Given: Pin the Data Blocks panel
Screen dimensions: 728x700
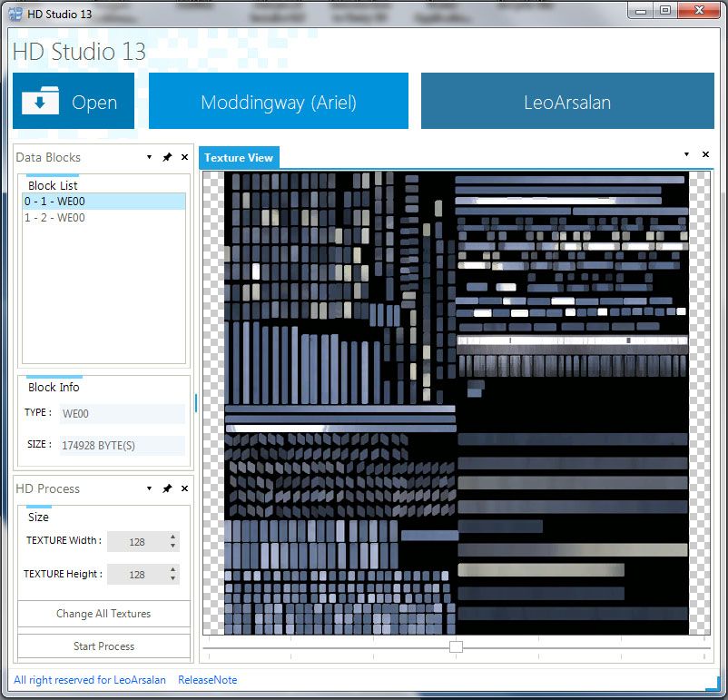Looking at the screenshot, I should [167, 157].
